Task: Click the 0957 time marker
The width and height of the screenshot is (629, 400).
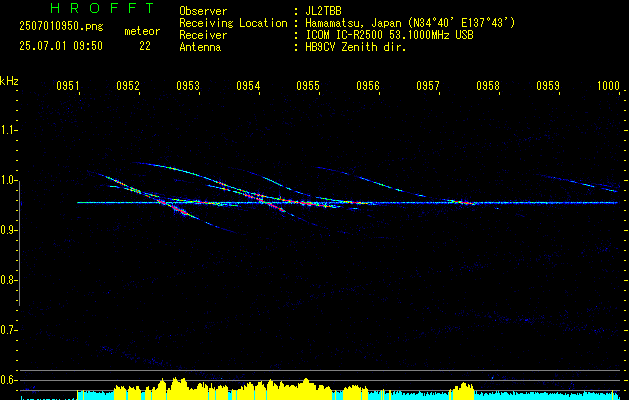Action: tap(428, 86)
